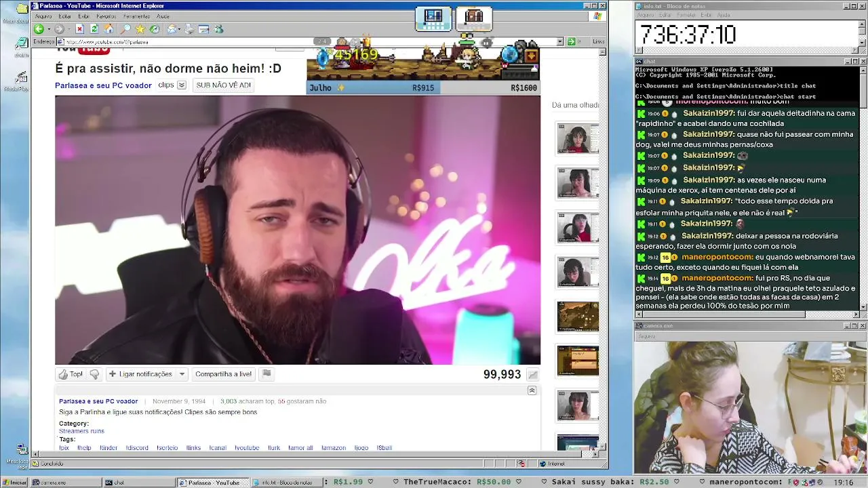Open the Home page icon in the toolbar

click(109, 29)
